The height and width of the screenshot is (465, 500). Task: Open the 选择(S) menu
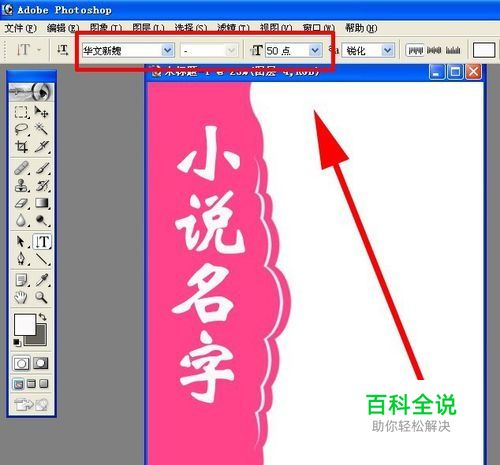[x=191, y=28]
